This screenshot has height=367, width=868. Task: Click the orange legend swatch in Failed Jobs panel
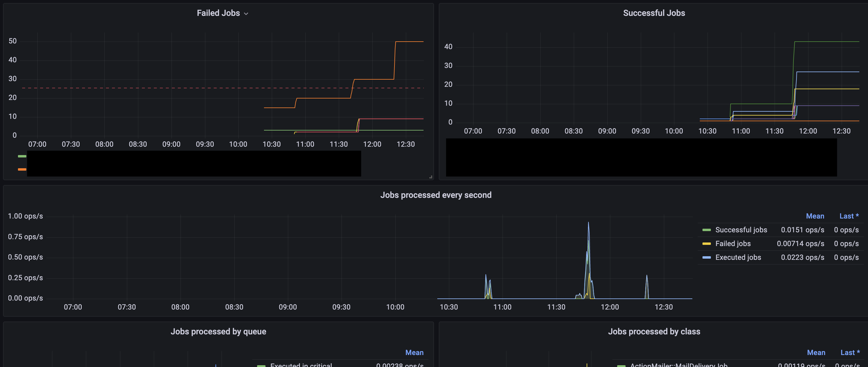coord(22,169)
